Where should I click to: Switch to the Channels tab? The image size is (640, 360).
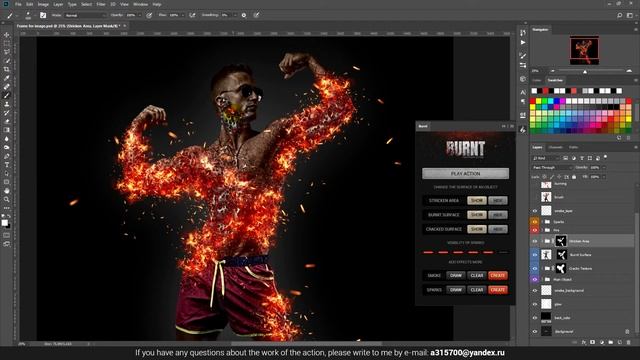click(555, 147)
